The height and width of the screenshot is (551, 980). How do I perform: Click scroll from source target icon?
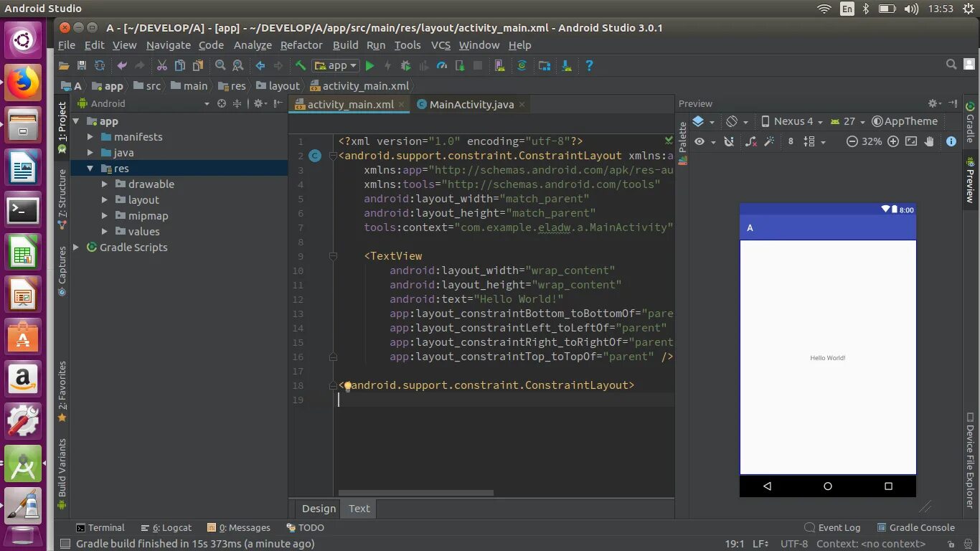coord(222,103)
